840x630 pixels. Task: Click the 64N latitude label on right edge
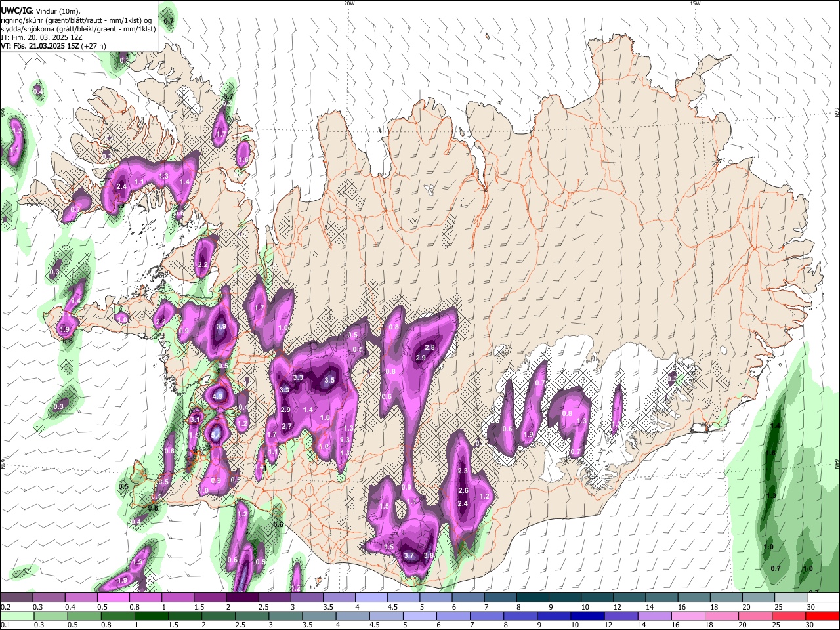(837, 463)
